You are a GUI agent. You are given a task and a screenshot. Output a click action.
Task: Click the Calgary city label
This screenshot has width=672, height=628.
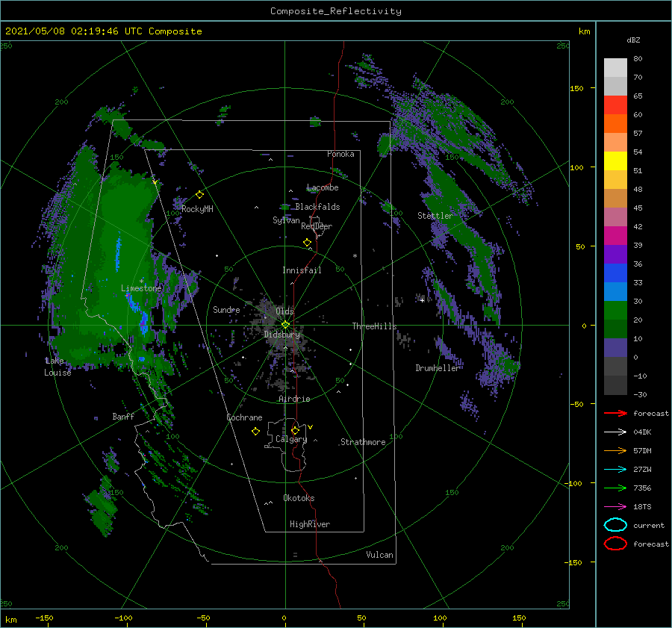[x=291, y=439]
